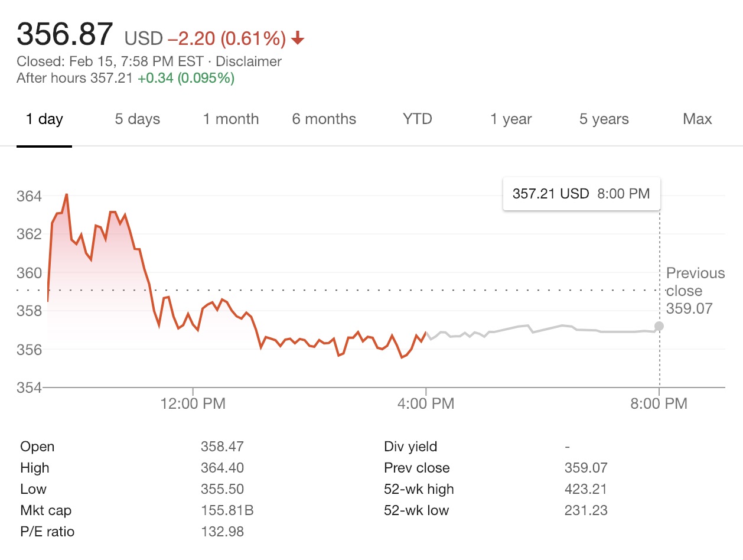This screenshot has width=743, height=560.
Task: Switch to the 5 days tab
Action: [137, 119]
